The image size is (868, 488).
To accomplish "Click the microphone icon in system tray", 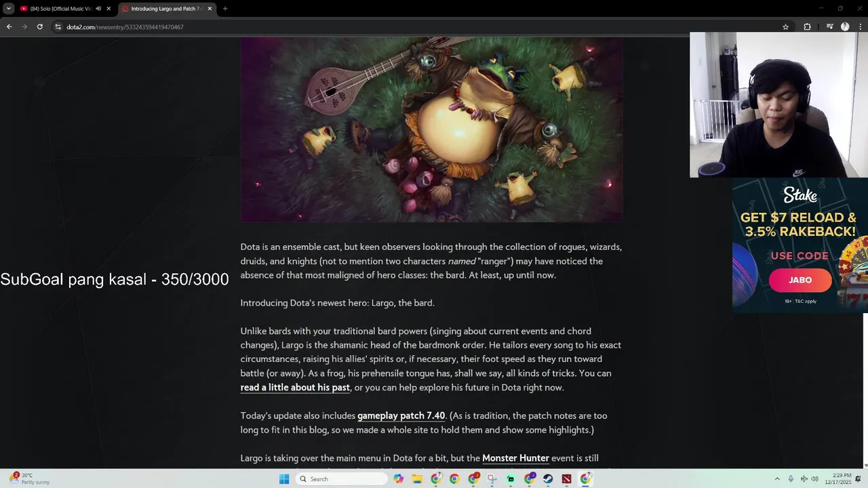I will [x=791, y=479].
